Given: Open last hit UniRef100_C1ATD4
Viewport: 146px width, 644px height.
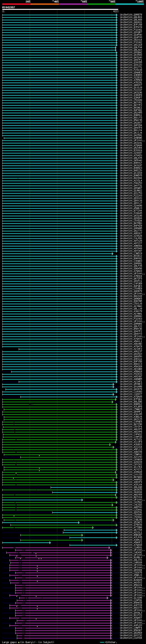Looking at the screenshot, I should [131, 638].
